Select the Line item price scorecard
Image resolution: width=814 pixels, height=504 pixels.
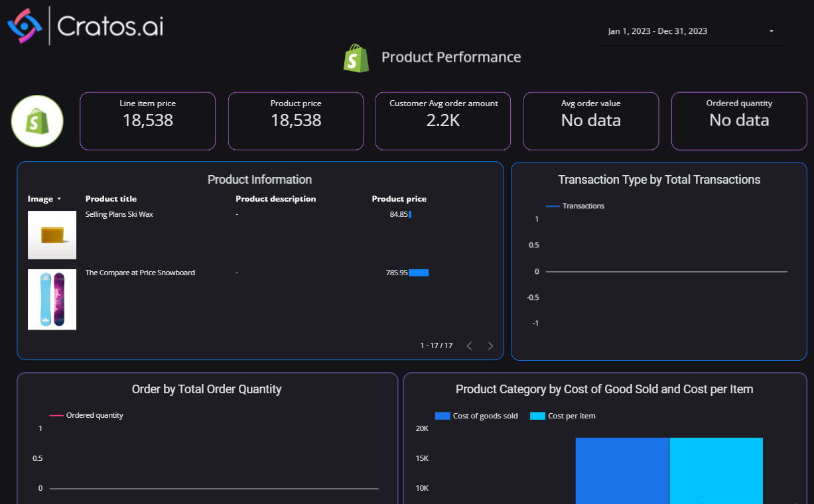click(x=148, y=121)
